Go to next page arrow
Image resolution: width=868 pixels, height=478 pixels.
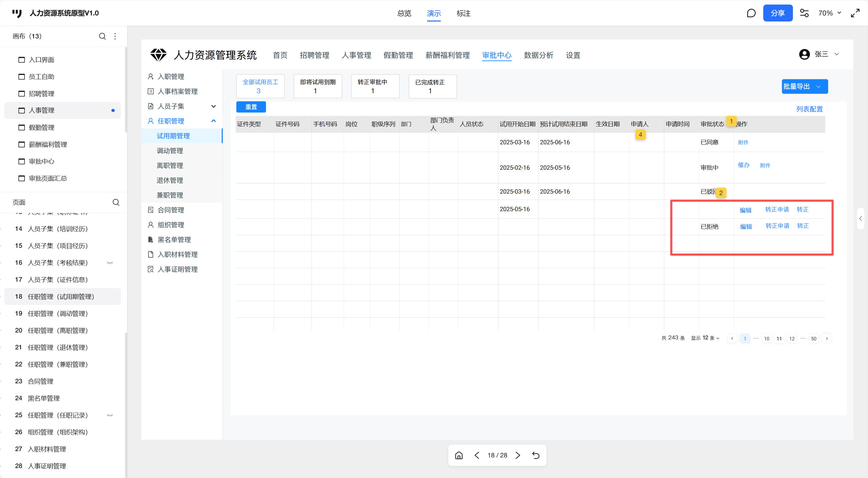click(518, 455)
